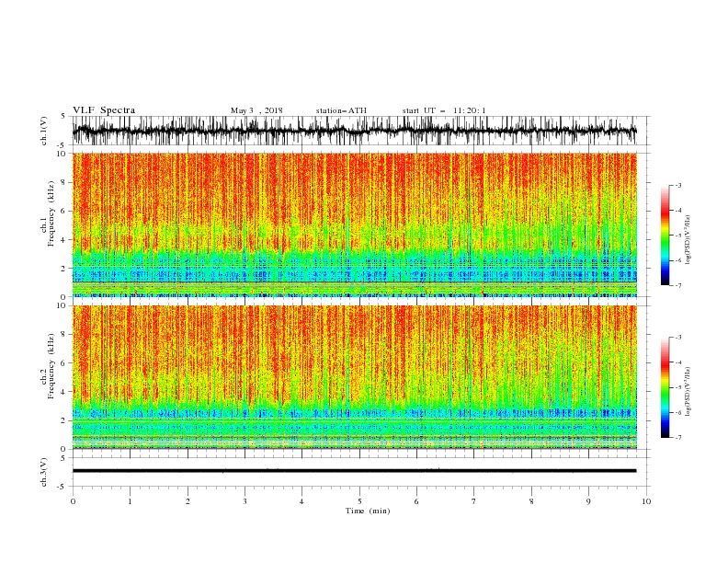This screenshot has width=728, height=563.
Task: Click time axis tick label "7"
Action: click(474, 501)
